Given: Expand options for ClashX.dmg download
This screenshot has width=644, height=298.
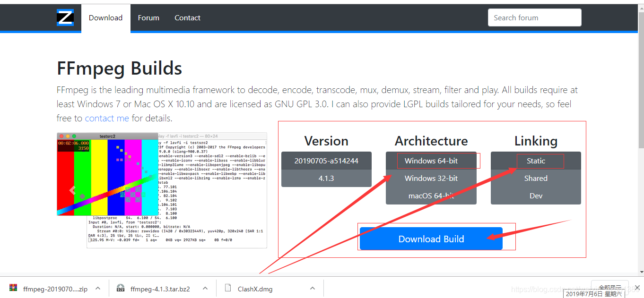Looking at the screenshot, I should (313, 288).
